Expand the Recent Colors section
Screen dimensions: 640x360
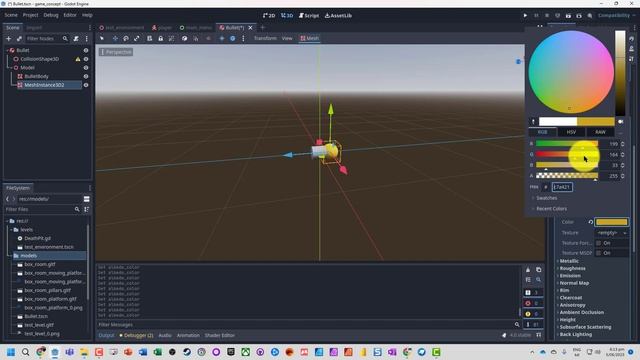point(551,209)
